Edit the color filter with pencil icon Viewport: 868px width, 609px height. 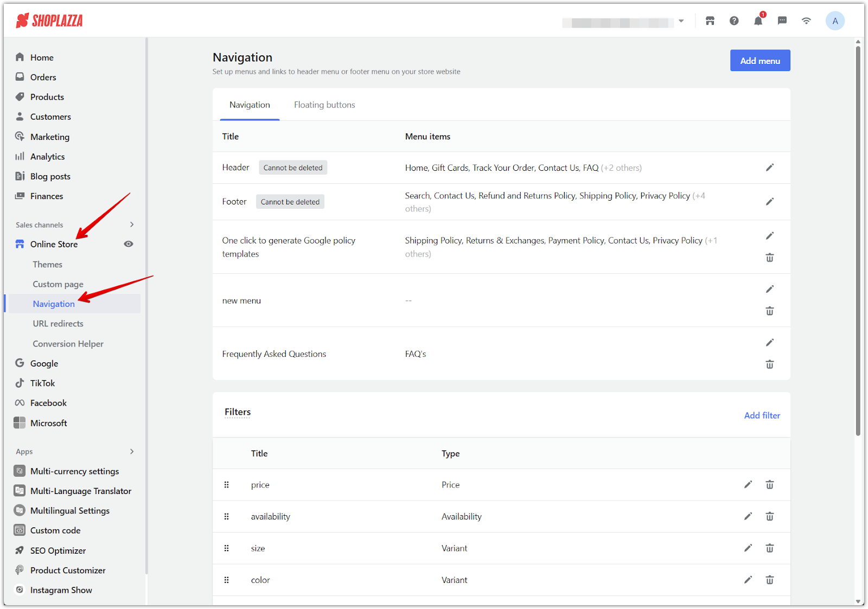[748, 580]
